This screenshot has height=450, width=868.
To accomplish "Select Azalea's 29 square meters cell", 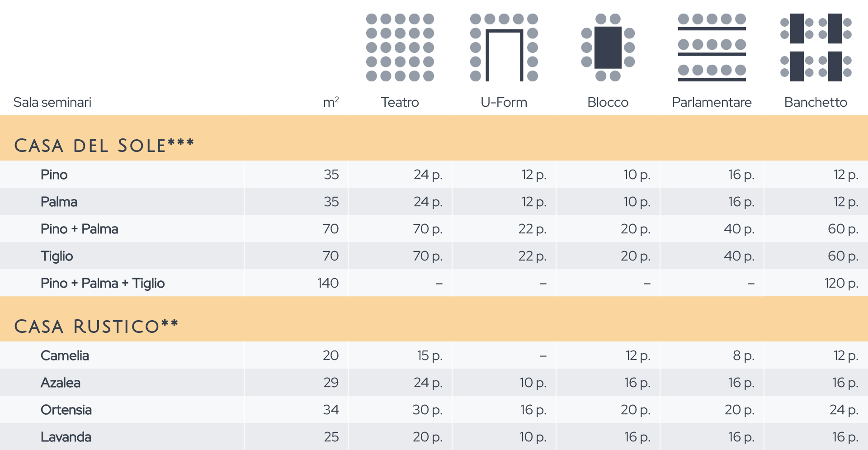I will coord(331,383).
